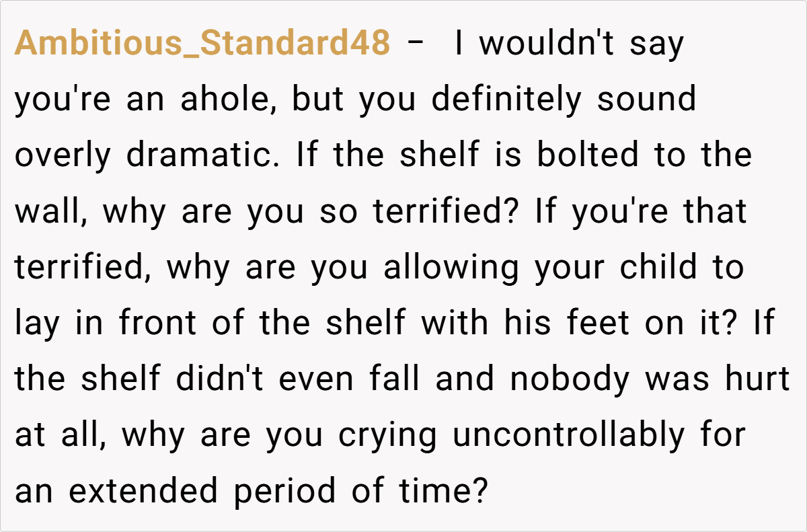
Task: Click the word "allowing" in the comment
Action: click(x=451, y=267)
